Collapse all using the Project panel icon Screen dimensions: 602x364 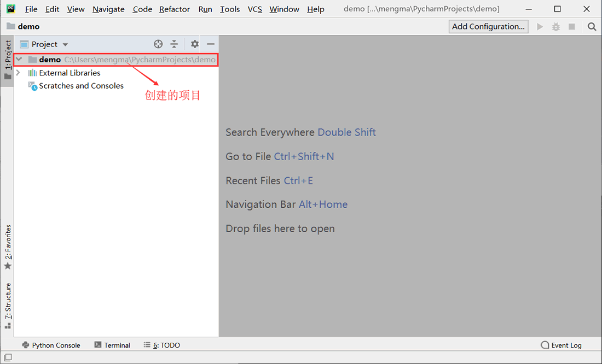pyautogui.click(x=174, y=44)
